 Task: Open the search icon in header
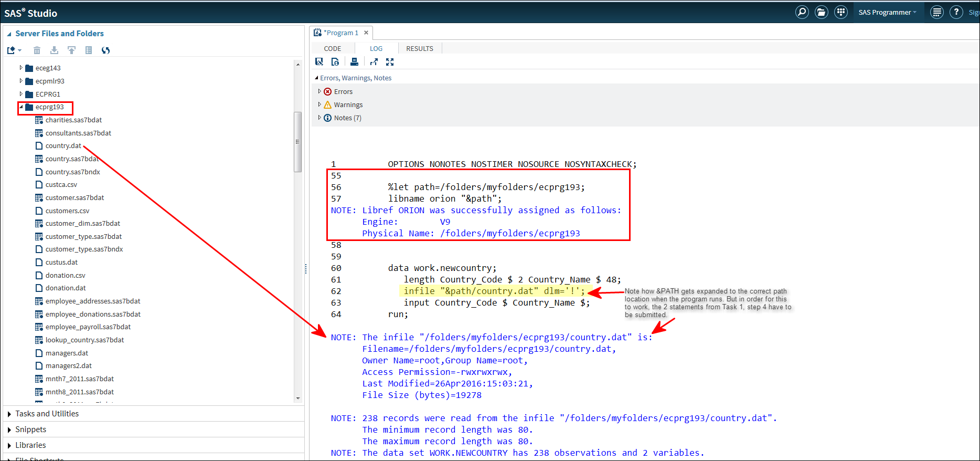pyautogui.click(x=802, y=12)
